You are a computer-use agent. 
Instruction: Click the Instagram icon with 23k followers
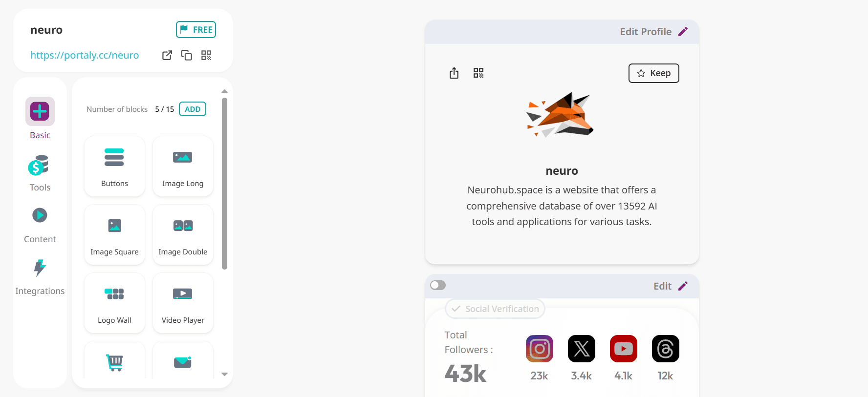click(x=540, y=349)
